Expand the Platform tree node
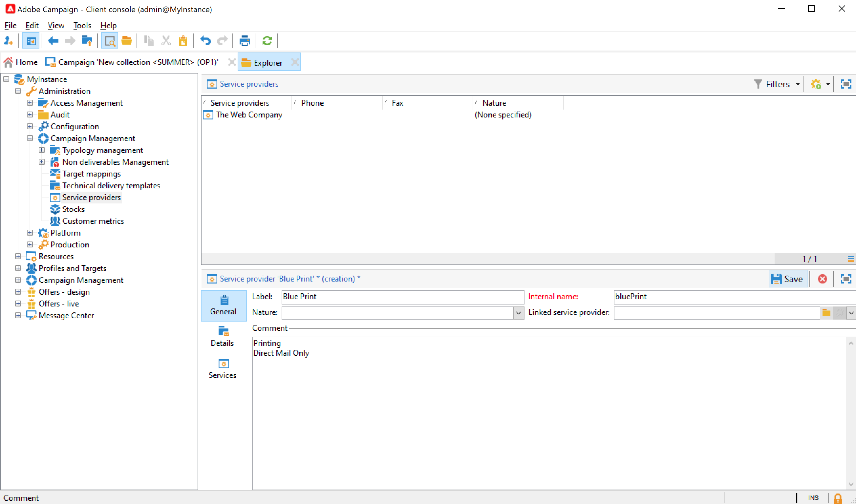This screenshot has width=856, height=504. pos(30,233)
